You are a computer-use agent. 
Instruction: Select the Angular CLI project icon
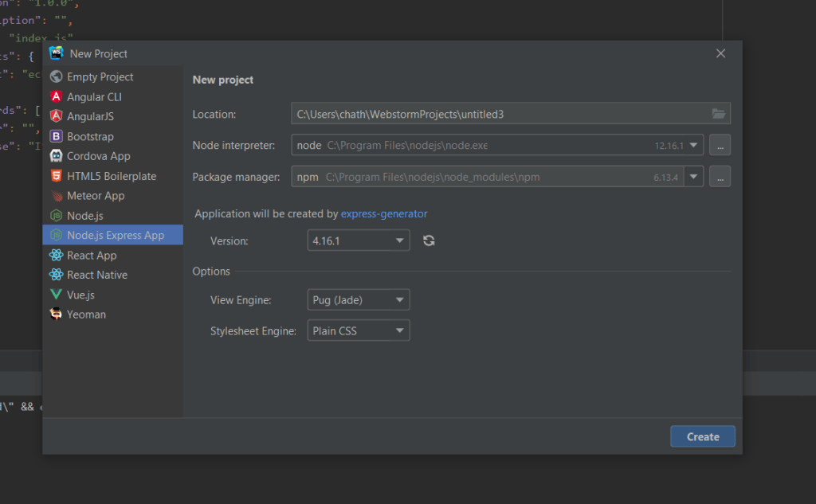pos(56,96)
